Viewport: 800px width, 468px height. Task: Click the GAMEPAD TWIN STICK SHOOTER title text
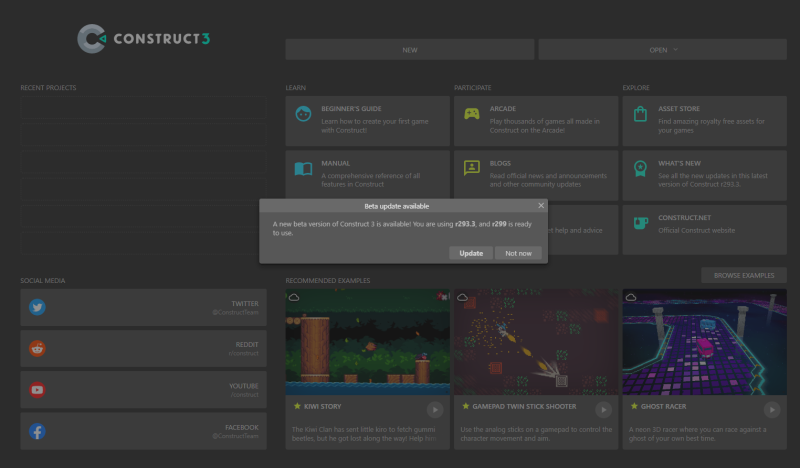524,406
